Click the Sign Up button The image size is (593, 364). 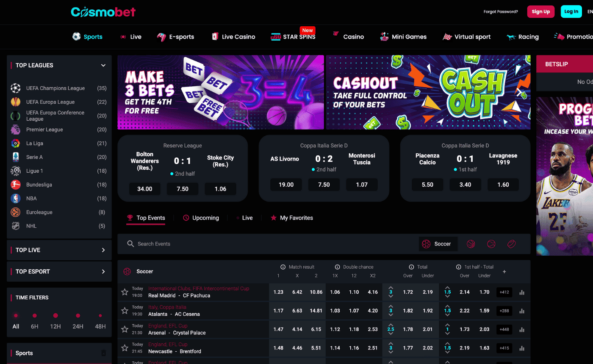(541, 11)
